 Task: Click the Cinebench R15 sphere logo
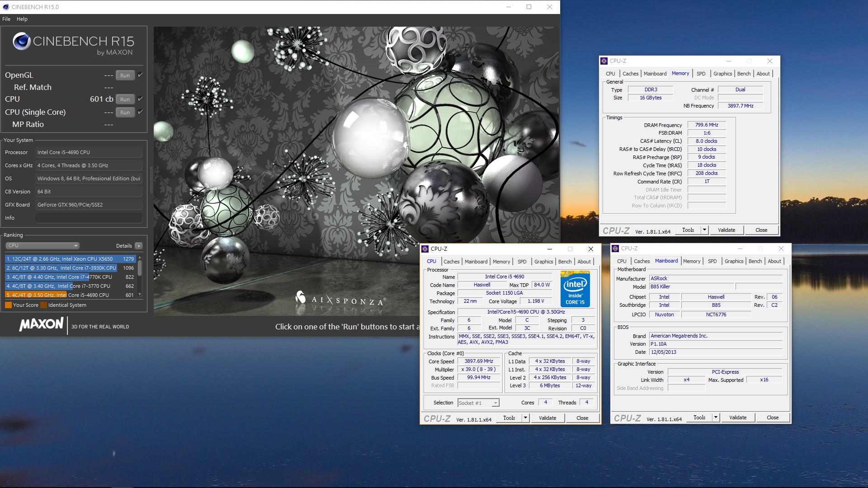tap(22, 41)
